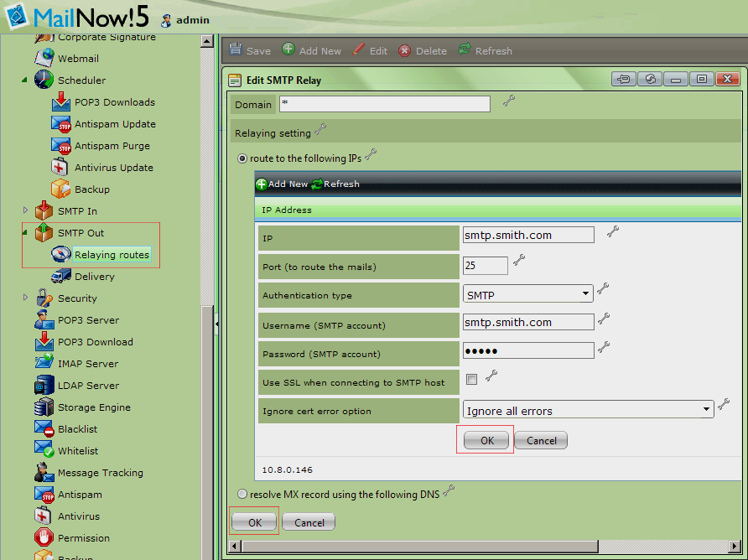Open the Authentication type dropdown
This screenshot has width=748, height=560.
[527, 294]
